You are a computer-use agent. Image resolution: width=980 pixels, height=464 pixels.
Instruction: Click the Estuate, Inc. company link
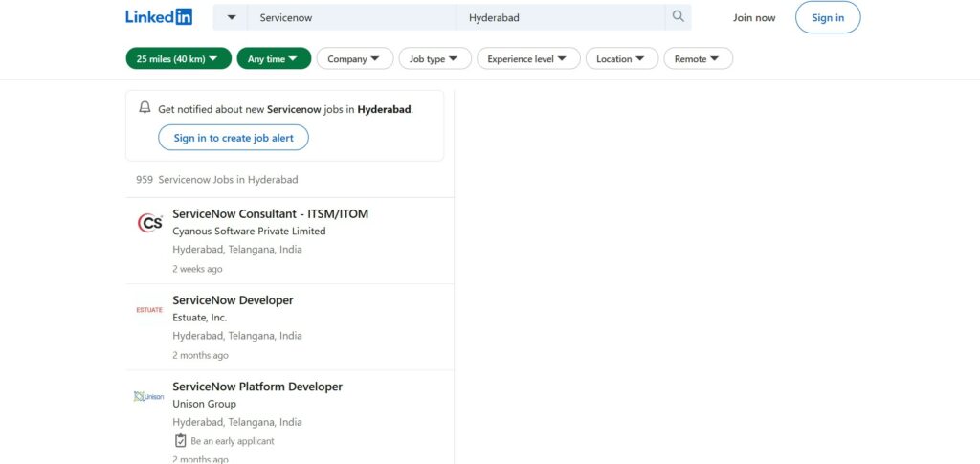pos(199,318)
